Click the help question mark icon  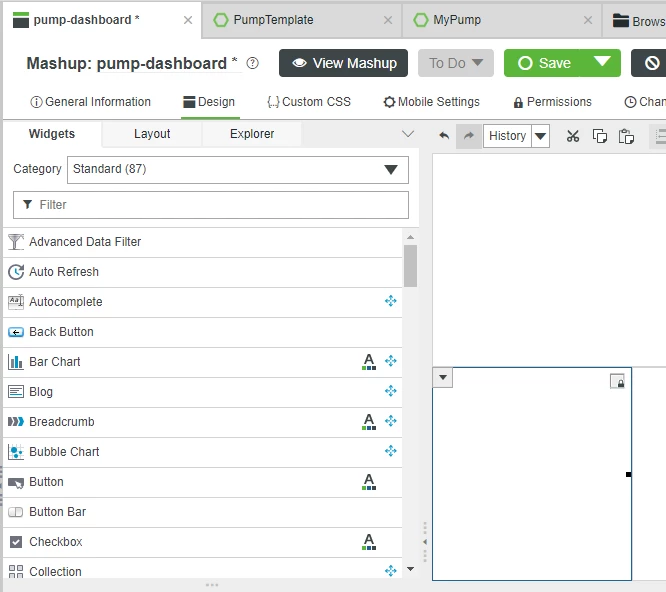[x=252, y=63]
